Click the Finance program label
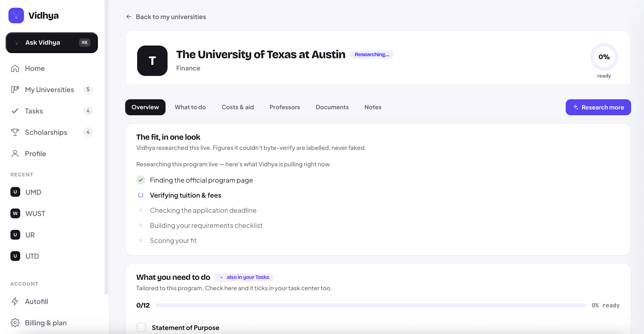Image resolution: width=644 pixels, height=334 pixels. point(188,68)
